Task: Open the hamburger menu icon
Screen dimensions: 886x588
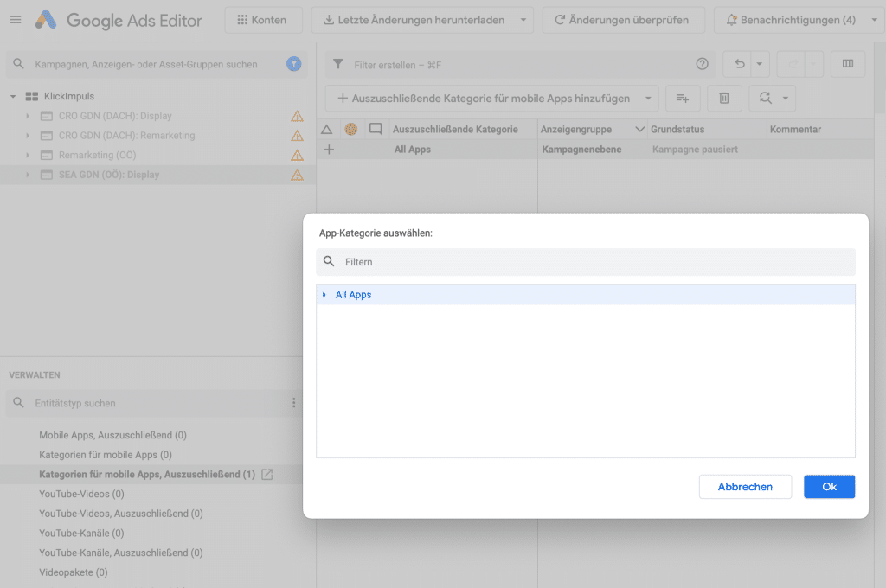Action: (x=15, y=19)
